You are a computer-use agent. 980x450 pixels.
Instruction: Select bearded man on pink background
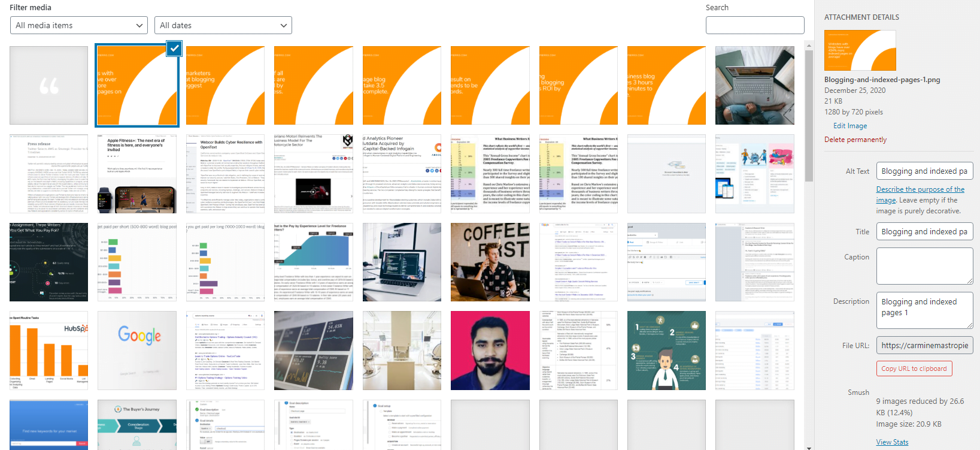pos(490,351)
